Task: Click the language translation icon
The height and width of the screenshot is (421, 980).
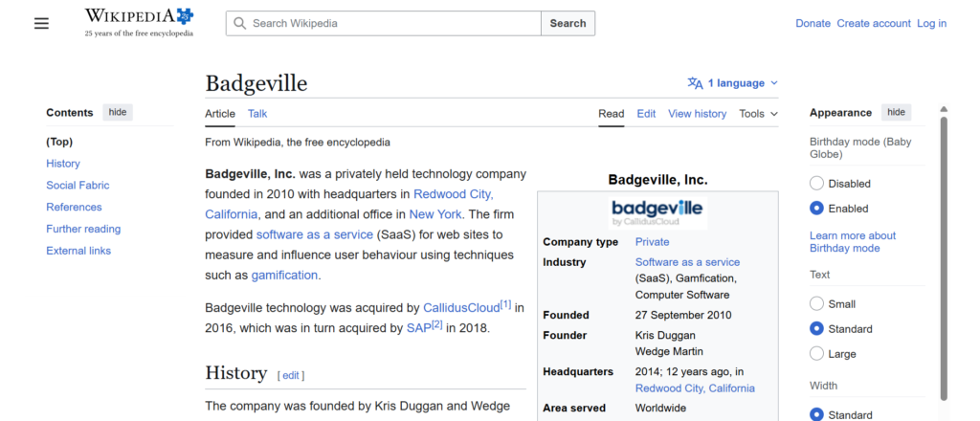Action: point(695,83)
